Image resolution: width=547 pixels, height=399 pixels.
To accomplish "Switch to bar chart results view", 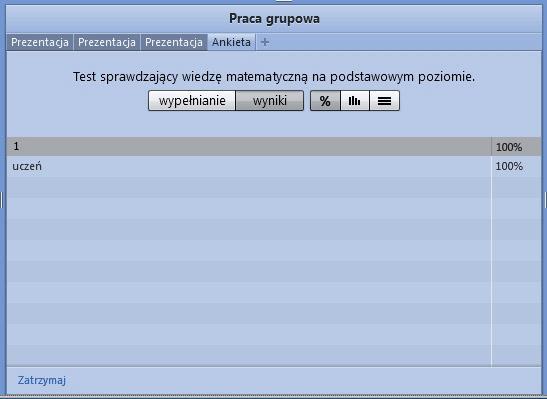I will (354, 101).
